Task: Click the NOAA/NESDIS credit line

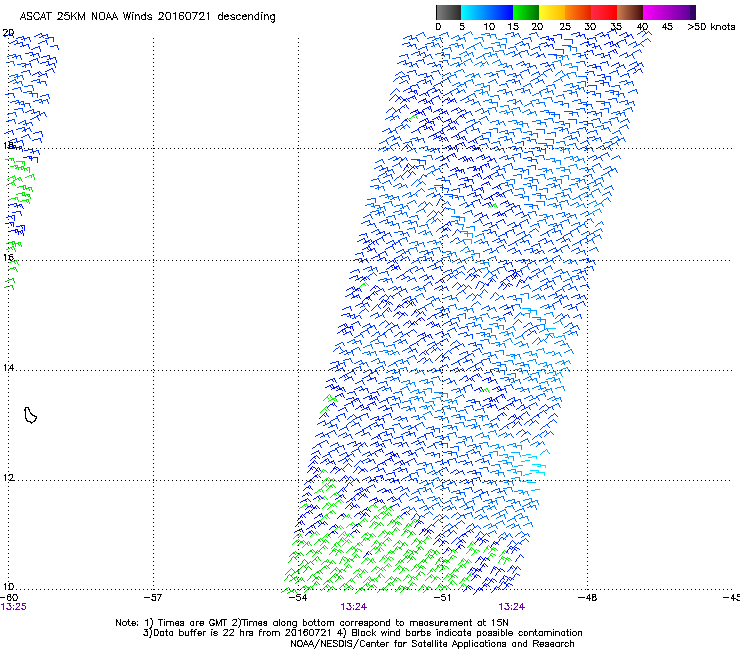Action: [x=432, y=644]
